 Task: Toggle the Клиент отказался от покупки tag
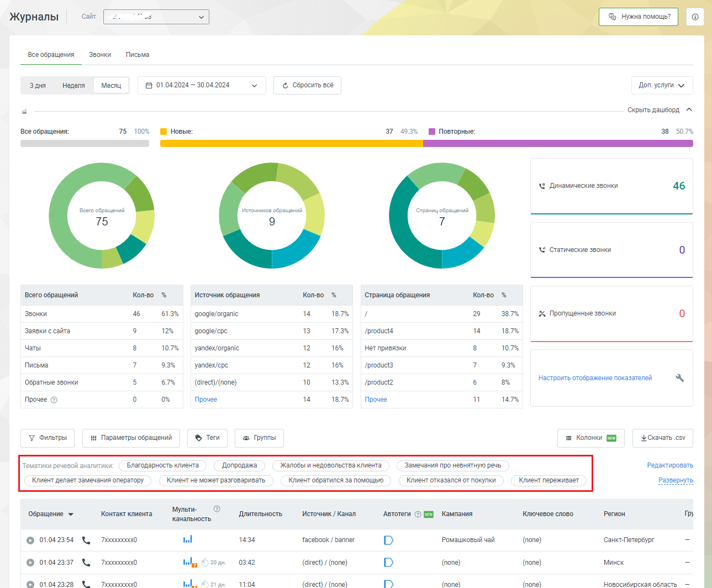(x=451, y=481)
